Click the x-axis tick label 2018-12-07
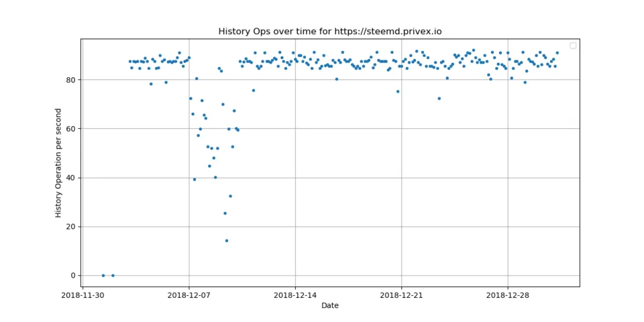The height and width of the screenshot is (322, 644). (189, 295)
